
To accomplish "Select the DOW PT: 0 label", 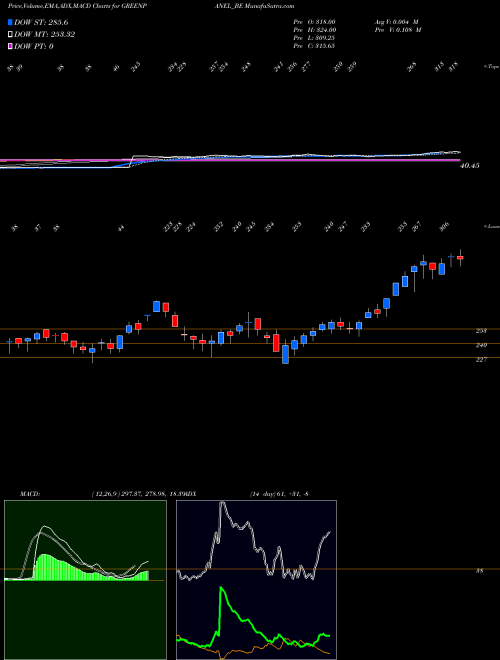I will pos(34,46).
